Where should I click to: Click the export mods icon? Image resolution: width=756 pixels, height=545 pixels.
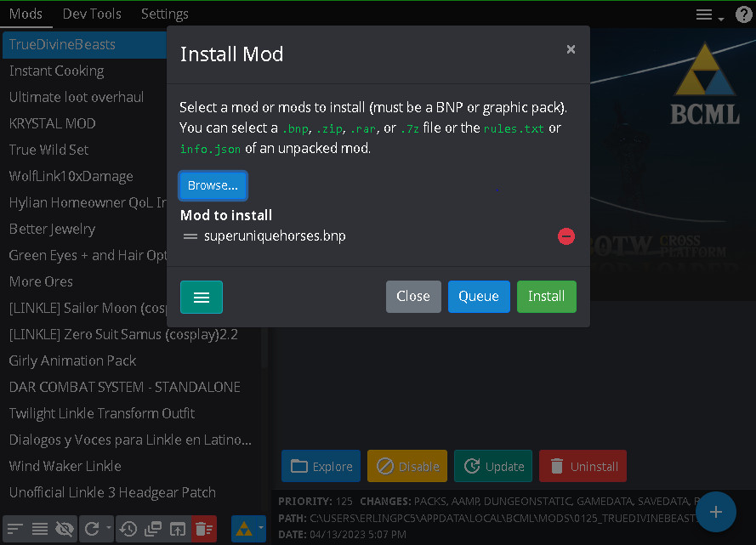pos(178,529)
